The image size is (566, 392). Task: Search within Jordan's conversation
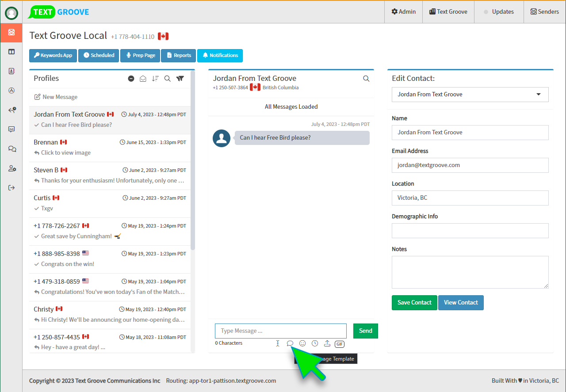click(366, 79)
